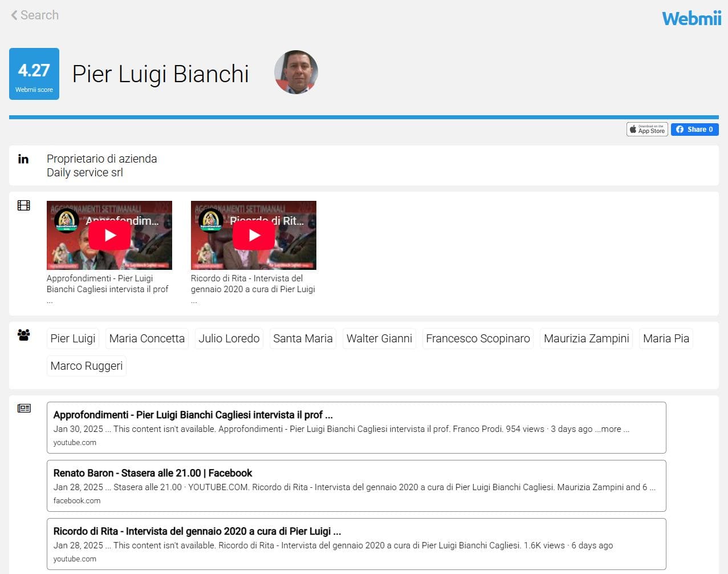Click the Pier Luigi Bianchi heading
The width and height of the screenshot is (728, 574).
click(x=161, y=74)
